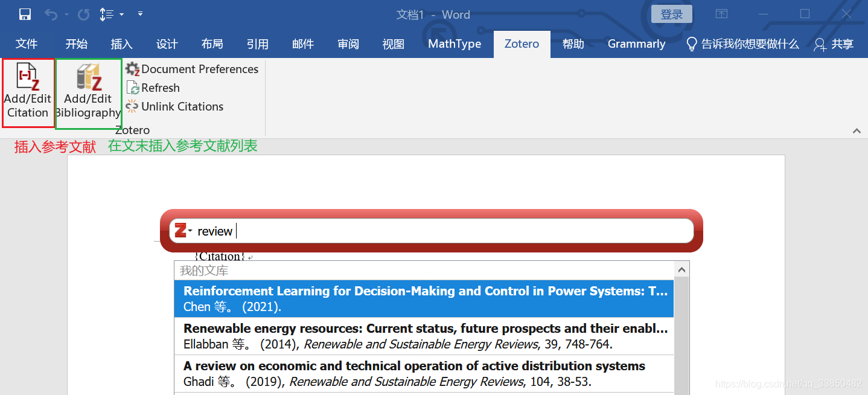Switch to the Grammarly tab
Viewport: 868px width, 395px height.
tap(637, 43)
